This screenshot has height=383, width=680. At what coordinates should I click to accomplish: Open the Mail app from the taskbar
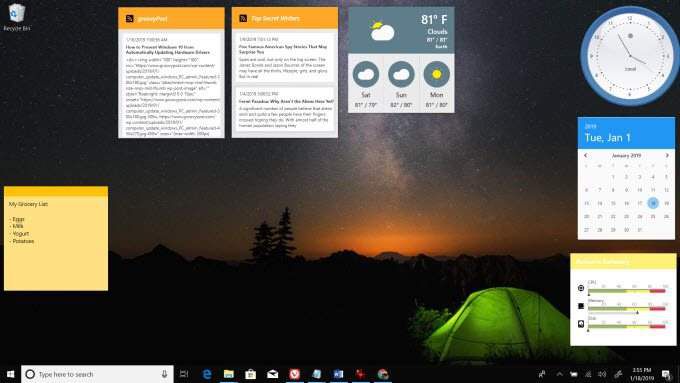point(272,374)
